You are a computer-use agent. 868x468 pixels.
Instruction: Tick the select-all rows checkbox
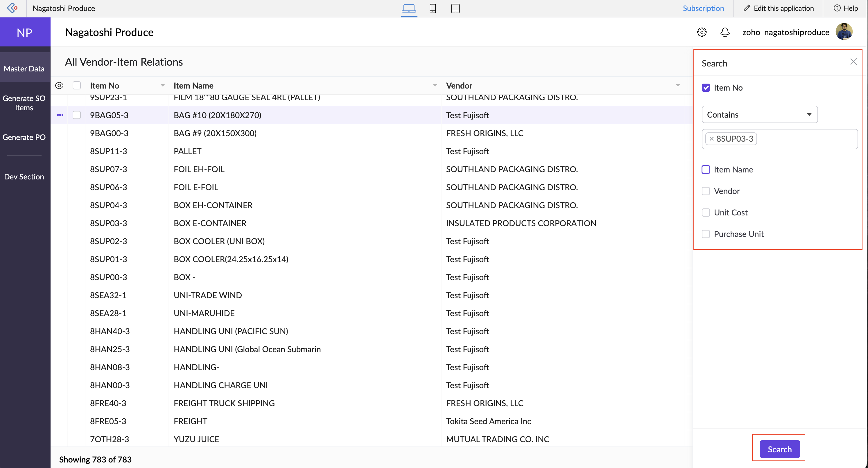click(77, 86)
